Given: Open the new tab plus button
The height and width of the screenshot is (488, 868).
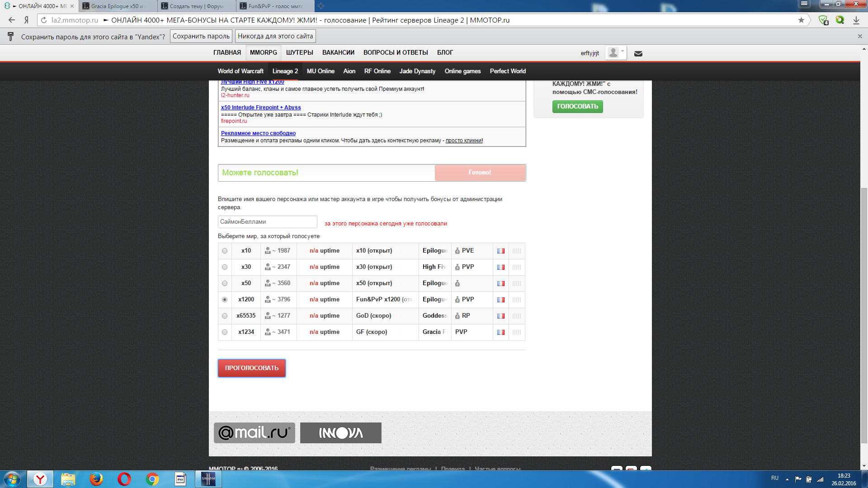Looking at the screenshot, I should 321,6.
